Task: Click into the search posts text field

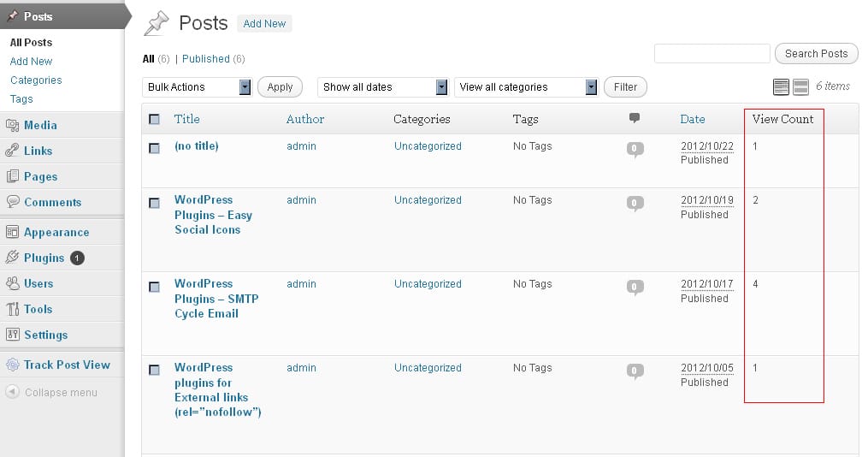Action: [712, 54]
